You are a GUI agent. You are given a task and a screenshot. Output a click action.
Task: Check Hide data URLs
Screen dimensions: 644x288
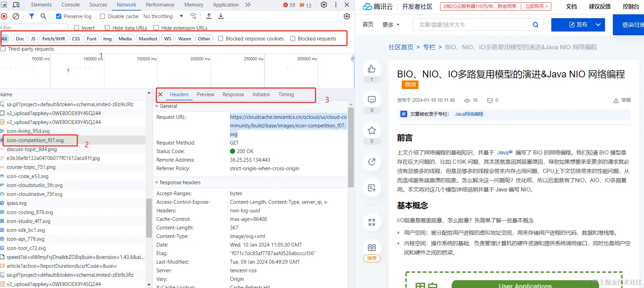click(107, 28)
